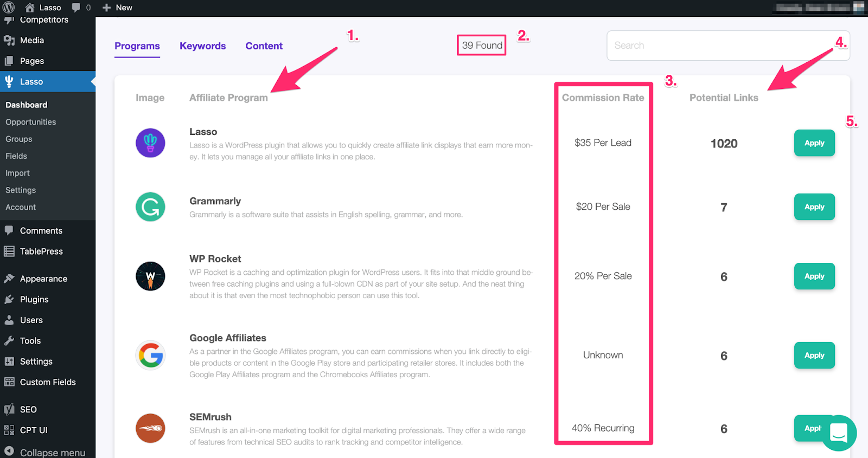Open the Google Affiliates program title
The width and height of the screenshot is (868, 458).
click(228, 338)
